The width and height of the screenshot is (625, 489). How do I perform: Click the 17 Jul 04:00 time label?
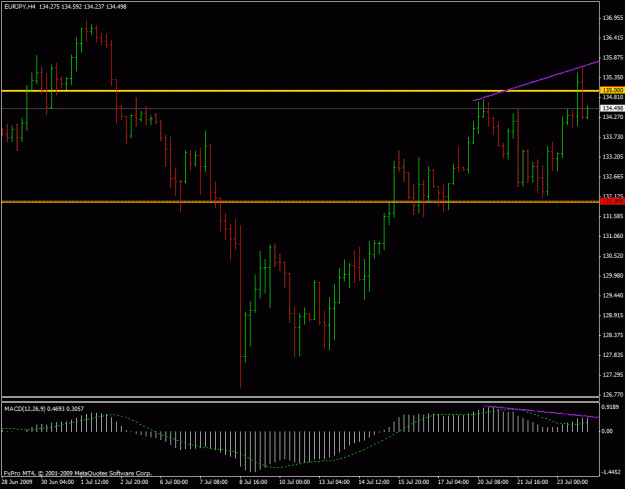pyautogui.click(x=453, y=482)
